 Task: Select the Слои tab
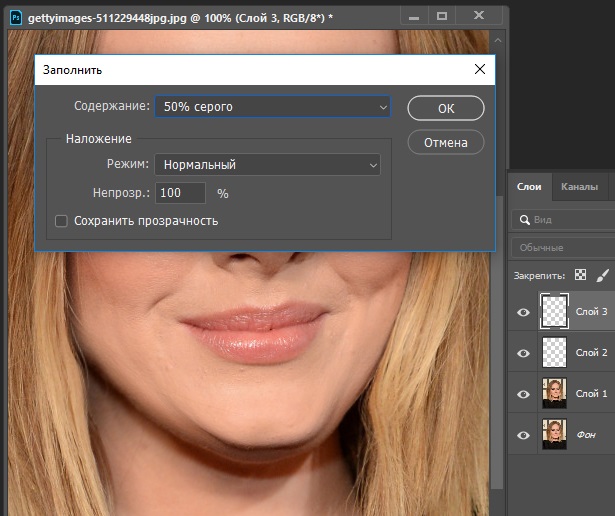pyautogui.click(x=529, y=186)
